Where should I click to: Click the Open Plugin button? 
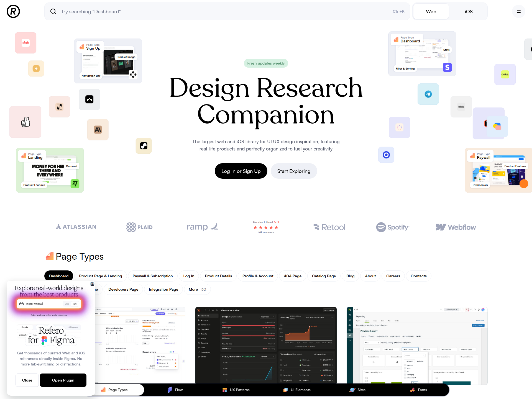(63, 380)
